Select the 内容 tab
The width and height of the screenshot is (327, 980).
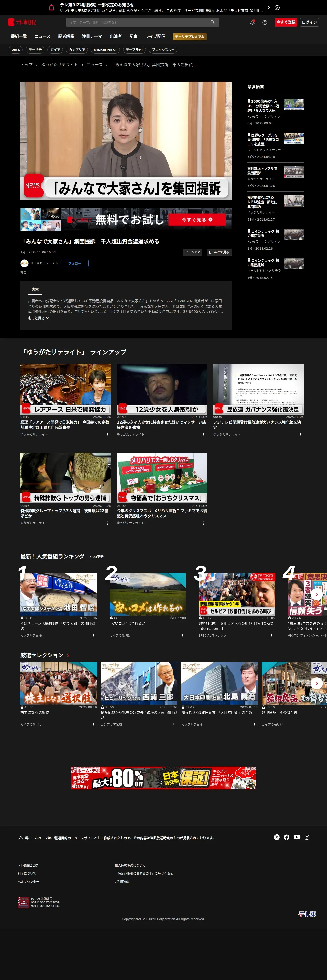point(35,290)
